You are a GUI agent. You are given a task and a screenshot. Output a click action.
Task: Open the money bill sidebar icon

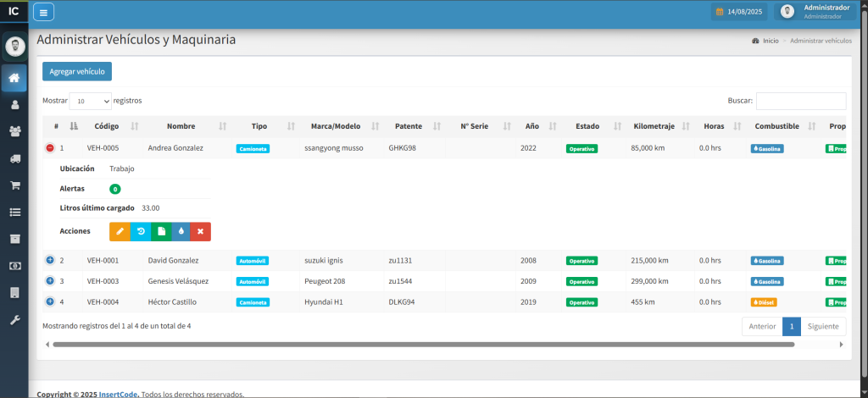pyautogui.click(x=14, y=266)
